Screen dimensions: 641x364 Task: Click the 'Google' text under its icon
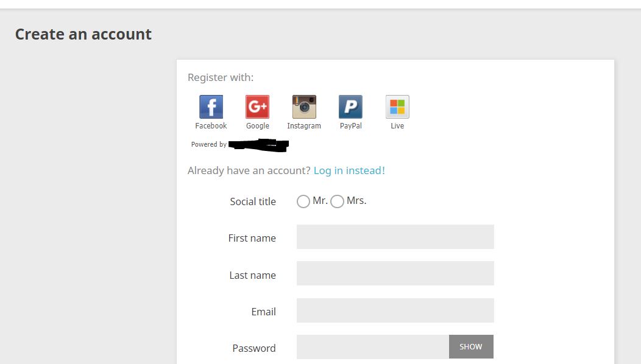pos(257,126)
